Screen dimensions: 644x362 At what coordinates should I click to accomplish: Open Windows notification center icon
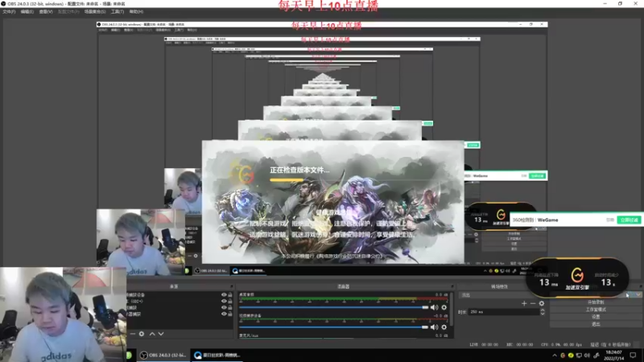(633, 356)
